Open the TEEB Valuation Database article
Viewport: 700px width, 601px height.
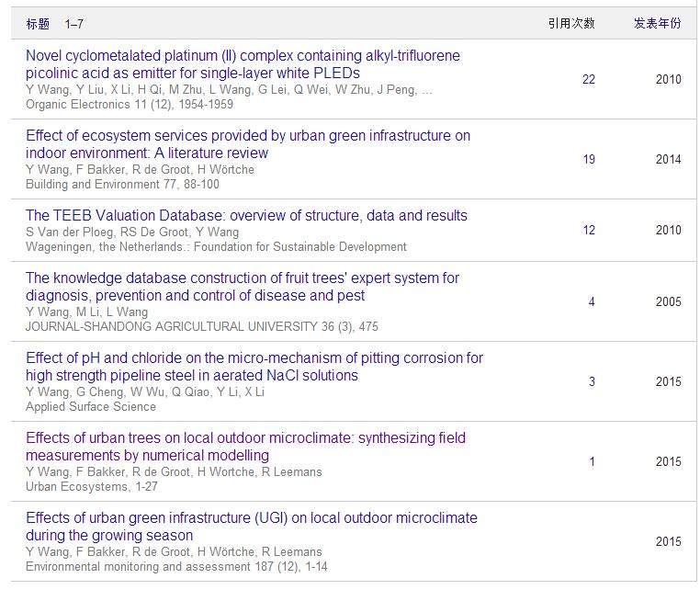[246, 216]
